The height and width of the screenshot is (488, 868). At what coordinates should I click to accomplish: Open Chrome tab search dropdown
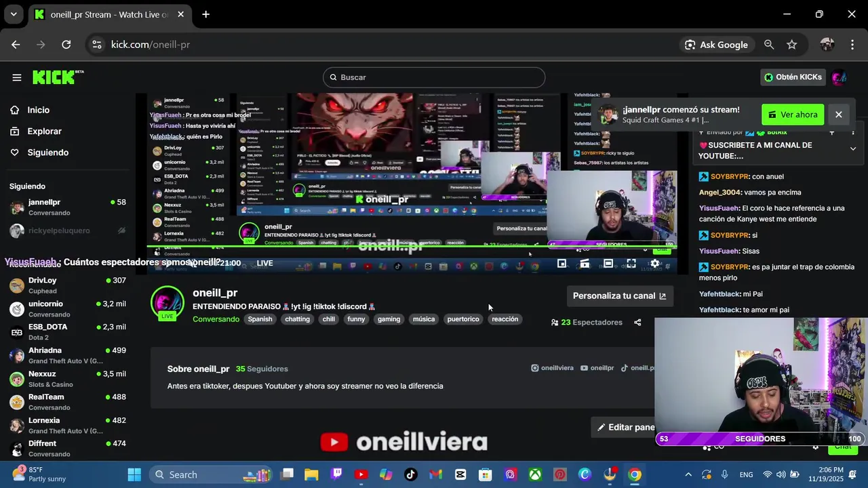click(x=14, y=14)
